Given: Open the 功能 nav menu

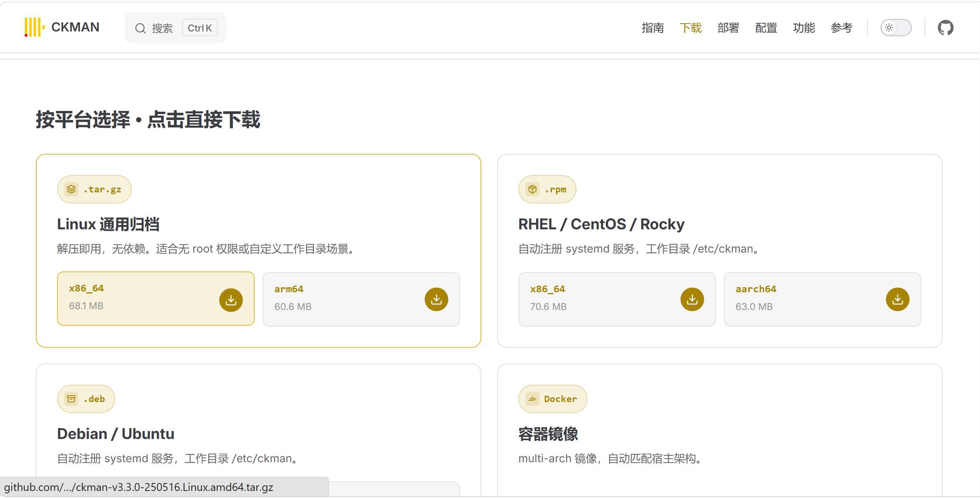Looking at the screenshot, I should 804,28.
